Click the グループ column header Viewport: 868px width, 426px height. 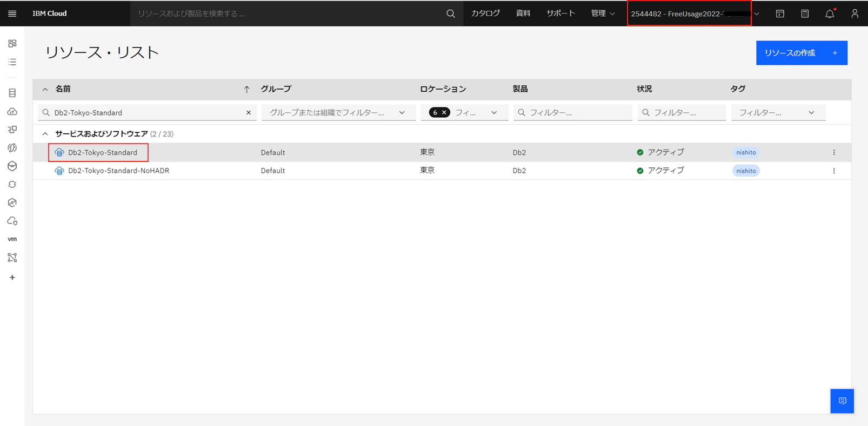click(x=276, y=89)
